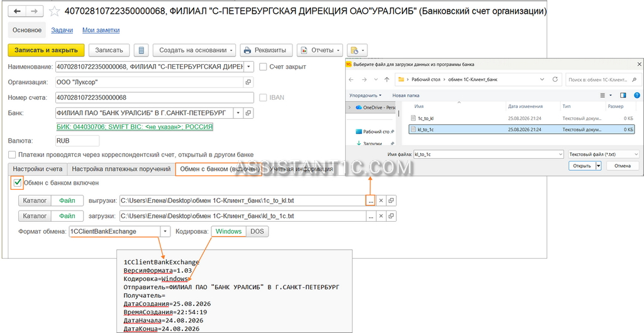Go back using the left arrow in 1C header
Viewport: 644px width, 333px height.
18,11
